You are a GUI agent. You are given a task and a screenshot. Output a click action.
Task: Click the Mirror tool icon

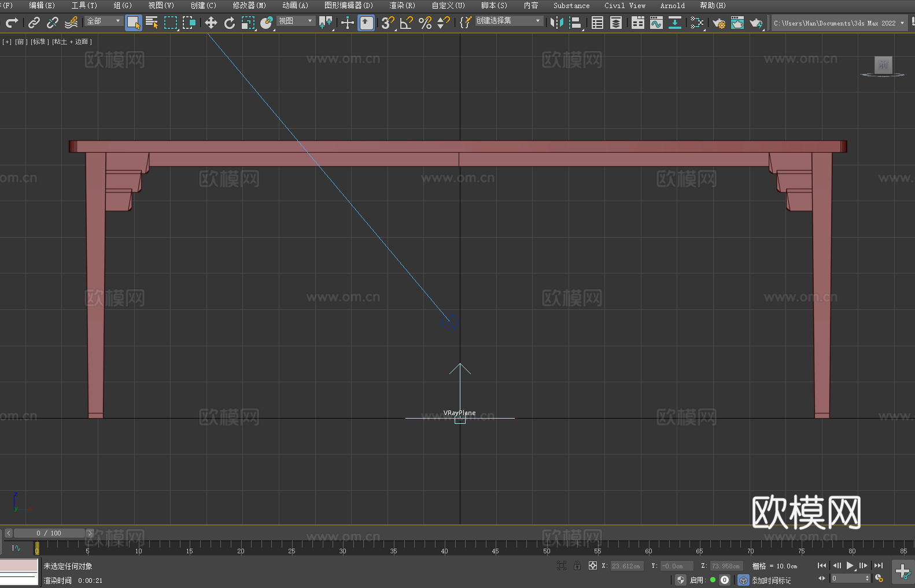point(557,23)
